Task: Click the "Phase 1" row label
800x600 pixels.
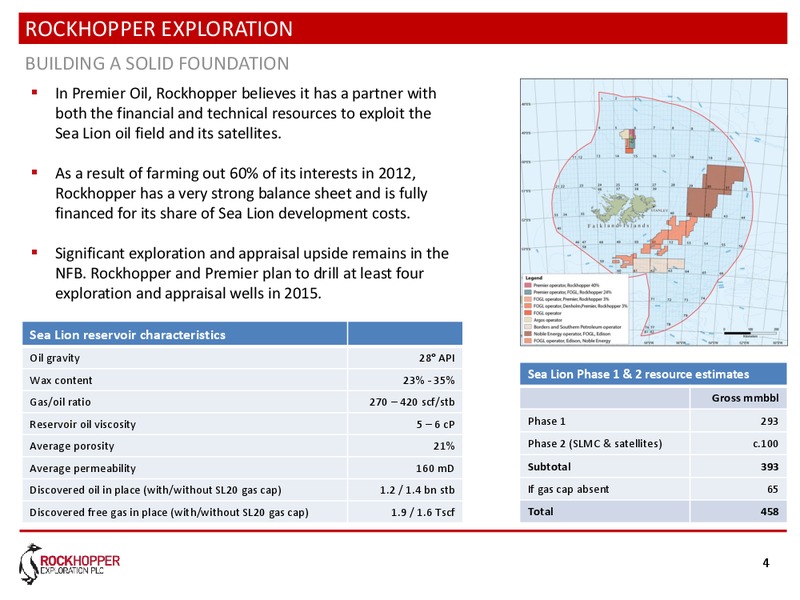Action: point(546,421)
